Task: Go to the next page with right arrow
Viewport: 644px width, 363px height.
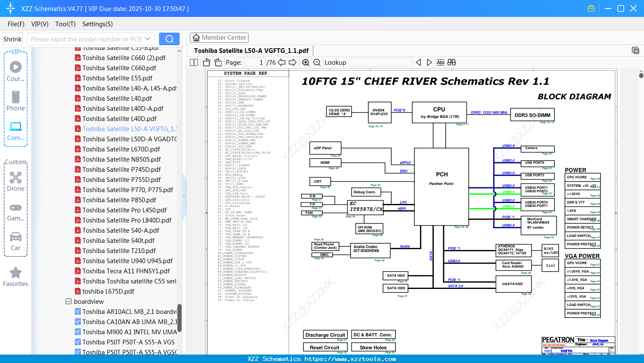Action: pyautogui.click(x=293, y=63)
